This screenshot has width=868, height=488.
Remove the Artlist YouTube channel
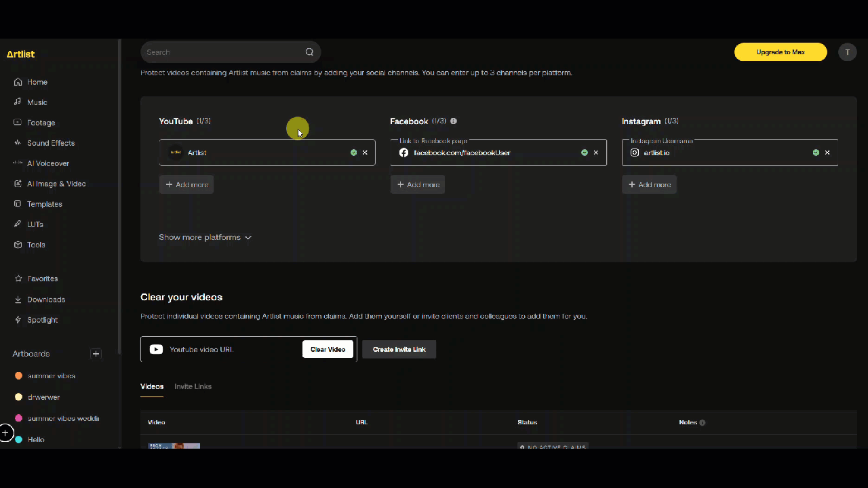coord(365,153)
